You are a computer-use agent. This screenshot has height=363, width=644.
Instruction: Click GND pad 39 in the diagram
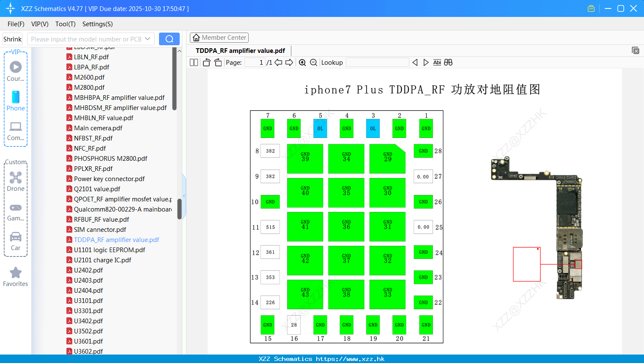(x=305, y=159)
